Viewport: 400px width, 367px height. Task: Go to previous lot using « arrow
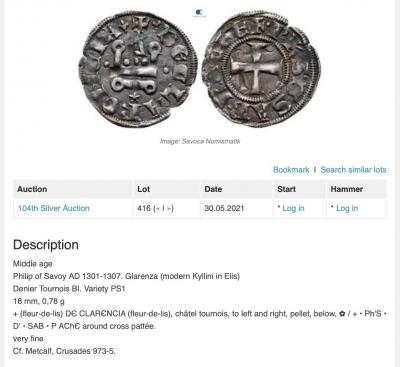[157, 209]
